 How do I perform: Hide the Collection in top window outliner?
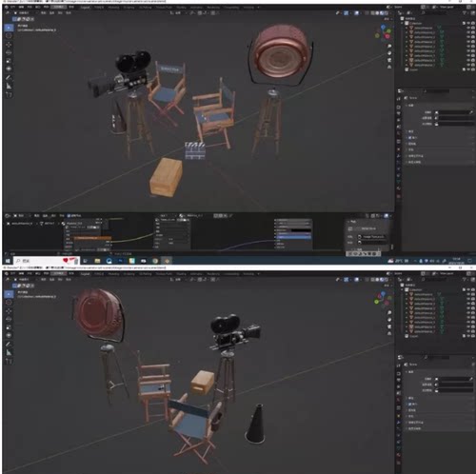[x=468, y=23]
